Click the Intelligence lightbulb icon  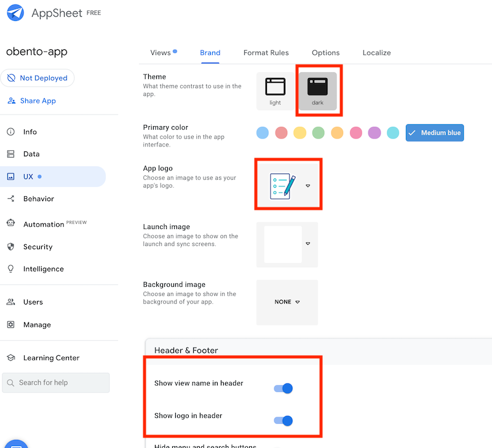click(10, 269)
